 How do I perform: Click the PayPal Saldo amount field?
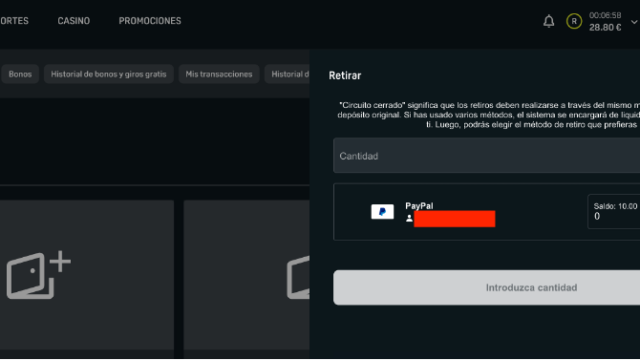[x=613, y=211]
